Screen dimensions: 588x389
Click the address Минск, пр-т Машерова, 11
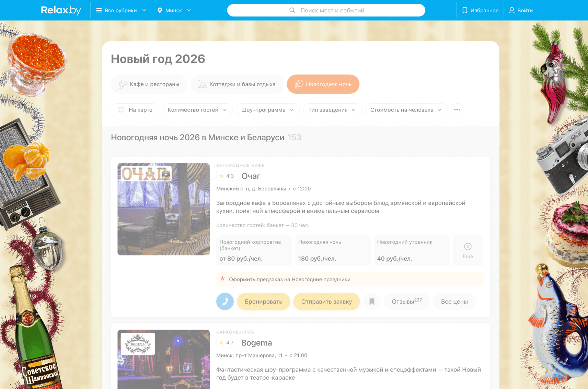pos(249,355)
